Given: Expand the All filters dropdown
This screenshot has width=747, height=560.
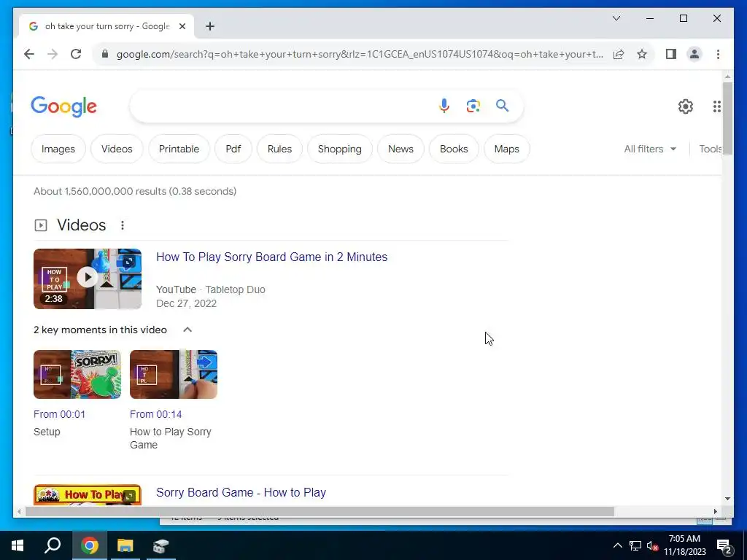Looking at the screenshot, I should click(650, 149).
